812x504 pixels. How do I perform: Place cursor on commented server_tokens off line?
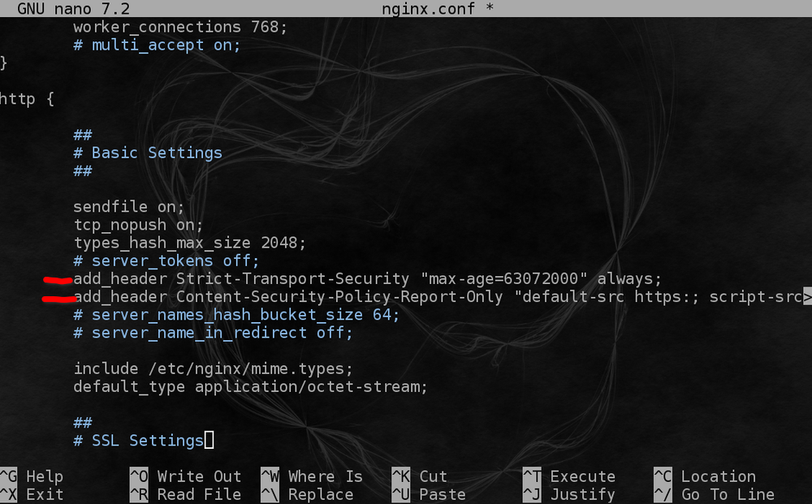coord(166,261)
